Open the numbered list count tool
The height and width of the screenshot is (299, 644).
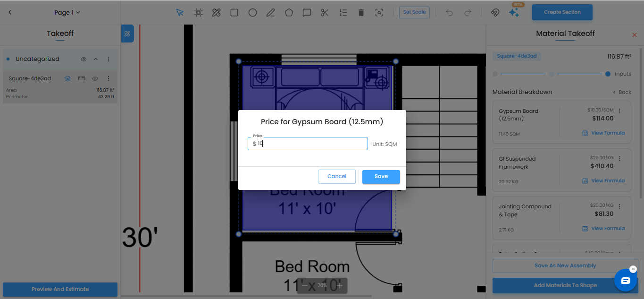[343, 12]
